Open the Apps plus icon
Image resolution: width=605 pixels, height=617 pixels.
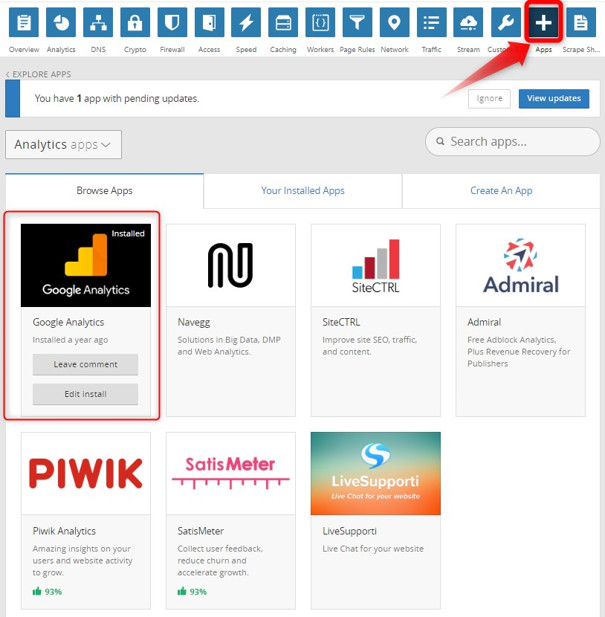pyautogui.click(x=543, y=23)
